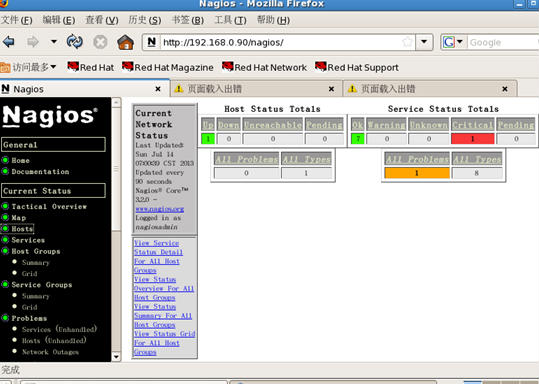Screen dimensions: 539x384
Task: Open Summary under Host Groups
Action: click(36, 263)
